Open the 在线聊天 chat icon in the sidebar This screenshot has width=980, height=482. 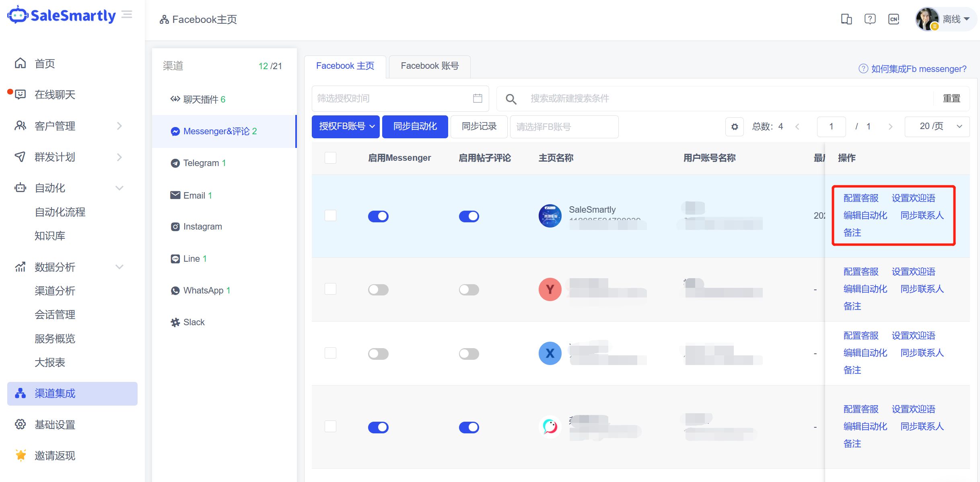click(20, 94)
